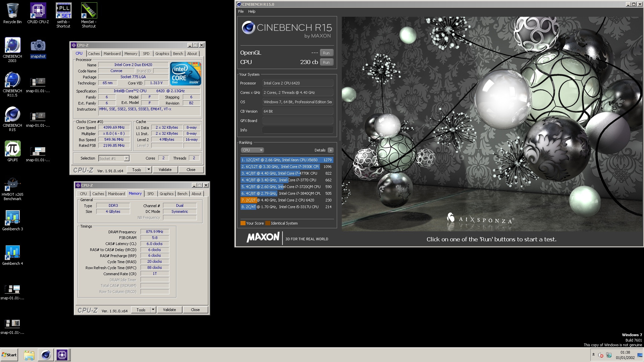Viewport: 644px width, 362px height.
Task: Open Windows Explorer from taskbar
Action: coord(29,355)
